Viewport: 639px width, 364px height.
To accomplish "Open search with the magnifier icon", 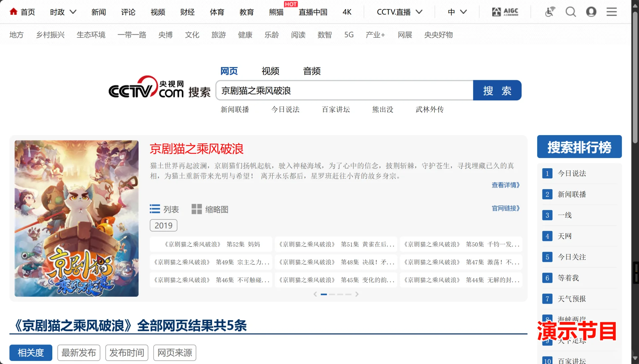I will coord(571,11).
